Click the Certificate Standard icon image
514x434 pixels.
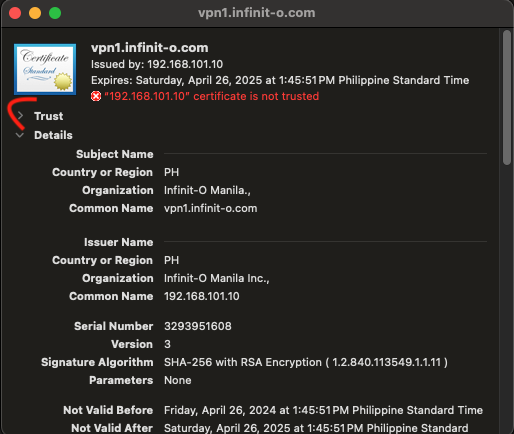(x=45, y=69)
